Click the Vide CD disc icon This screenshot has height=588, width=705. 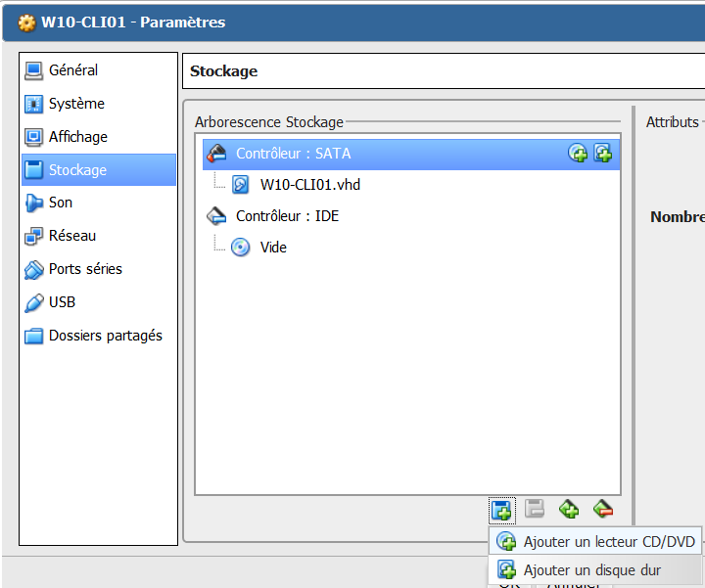(241, 248)
